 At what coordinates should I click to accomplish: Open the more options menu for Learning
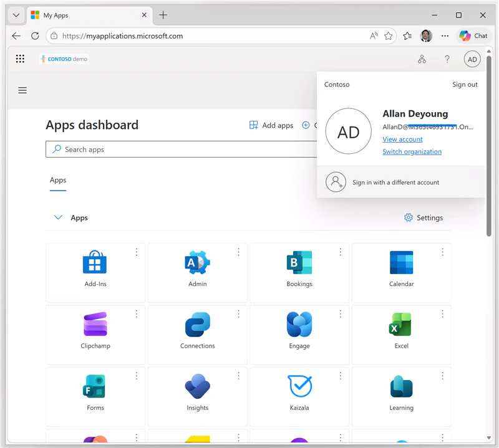(x=442, y=376)
